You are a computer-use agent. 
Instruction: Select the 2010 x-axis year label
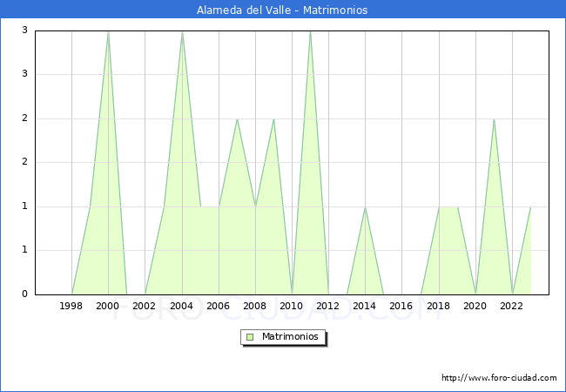pyautogui.click(x=292, y=306)
